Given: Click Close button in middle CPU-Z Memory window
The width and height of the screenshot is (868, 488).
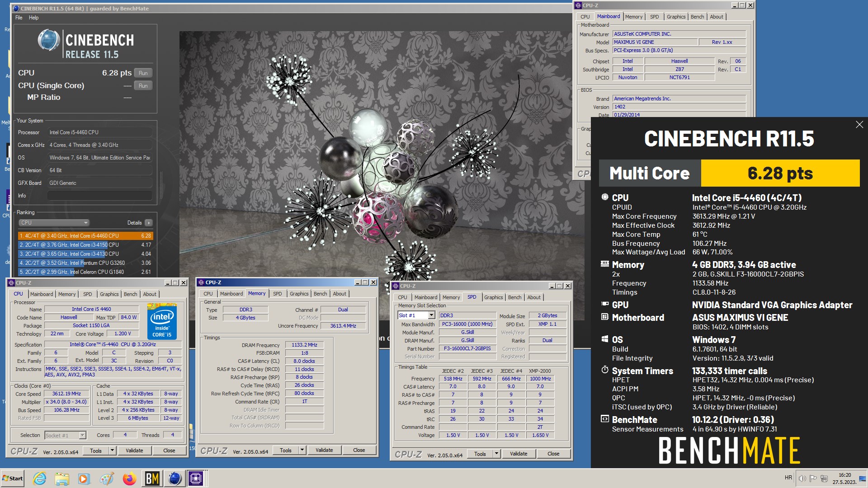Looking at the screenshot, I should click(359, 450).
